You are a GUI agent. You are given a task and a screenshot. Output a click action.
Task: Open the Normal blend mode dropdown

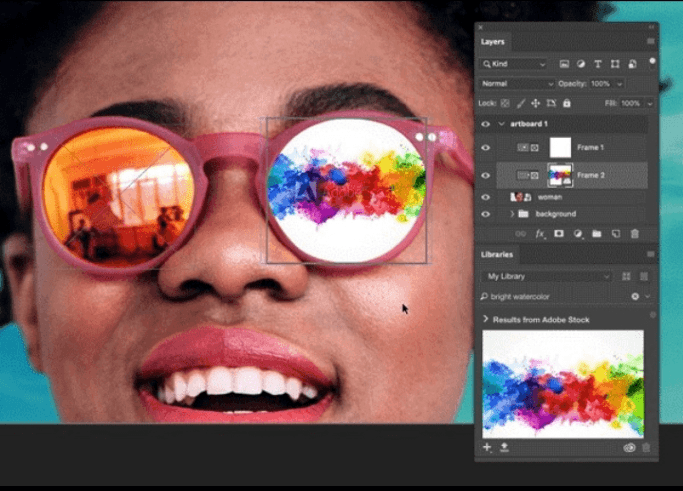[517, 84]
